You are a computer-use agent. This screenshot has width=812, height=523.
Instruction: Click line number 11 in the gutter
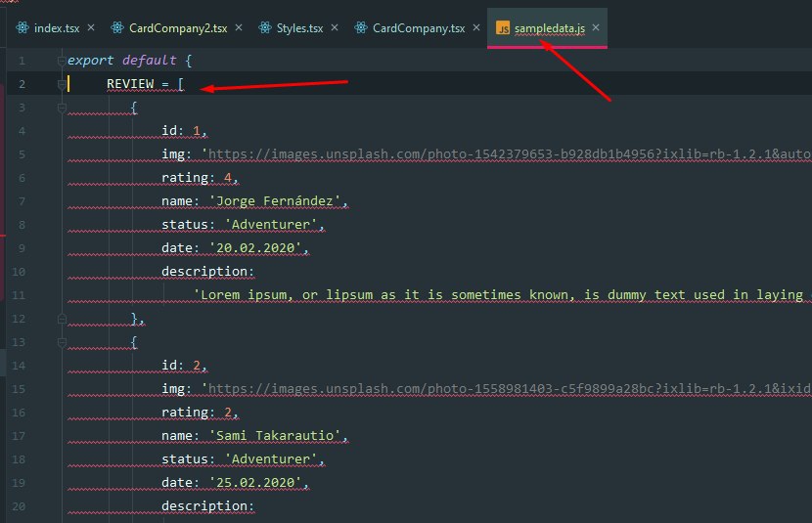[19, 295]
